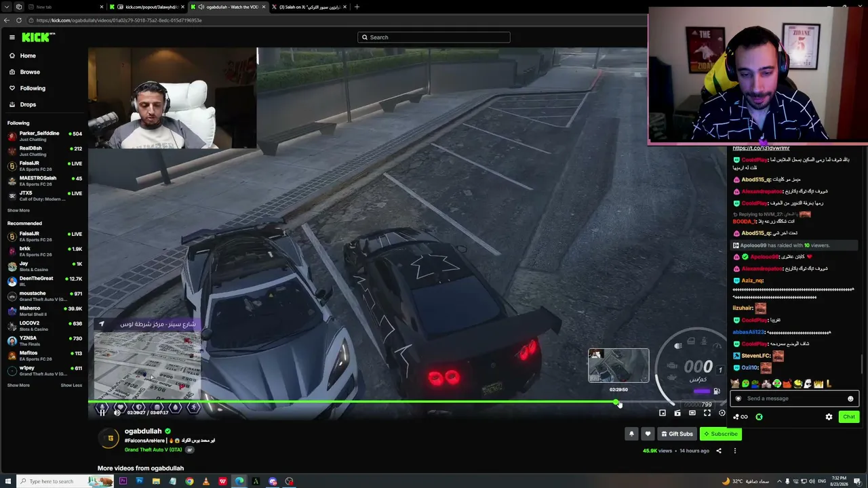Open Microsoft Edge from the taskbar
Screen dimensions: 868x488
coord(239,481)
